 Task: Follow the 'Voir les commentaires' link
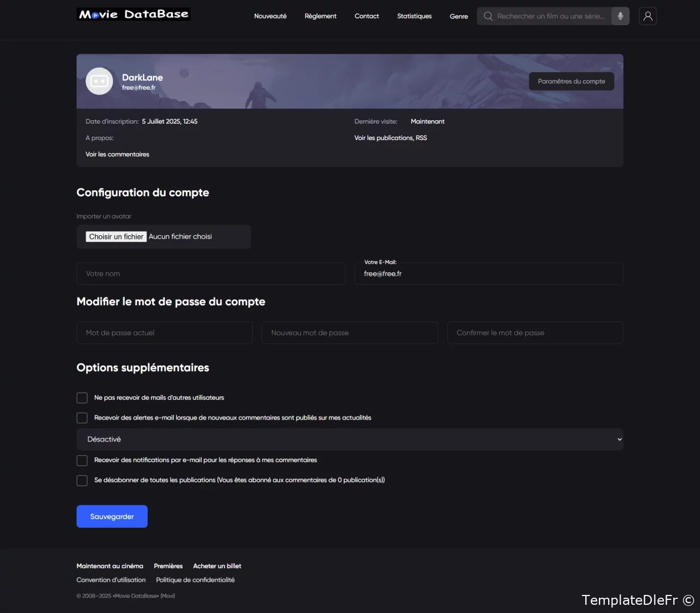point(117,154)
